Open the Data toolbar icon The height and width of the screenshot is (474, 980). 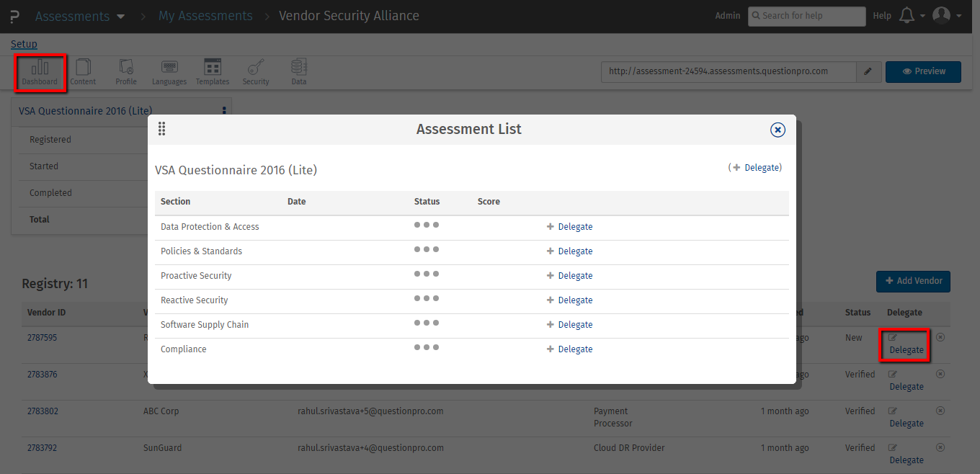(298, 72)
